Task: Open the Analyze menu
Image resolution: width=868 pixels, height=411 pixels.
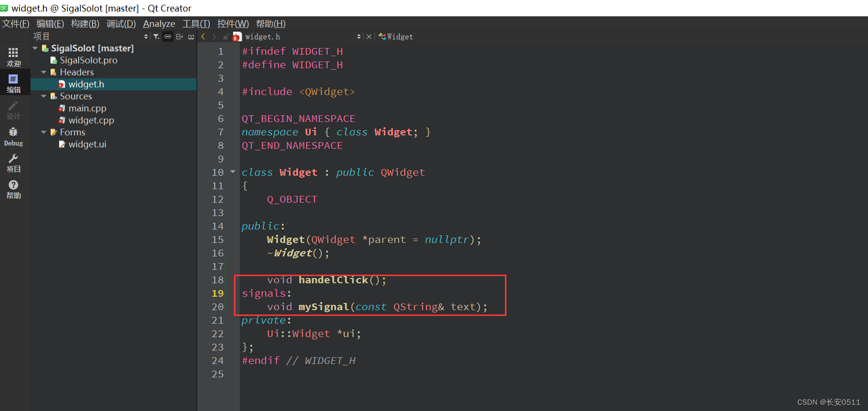Action: 159,24
